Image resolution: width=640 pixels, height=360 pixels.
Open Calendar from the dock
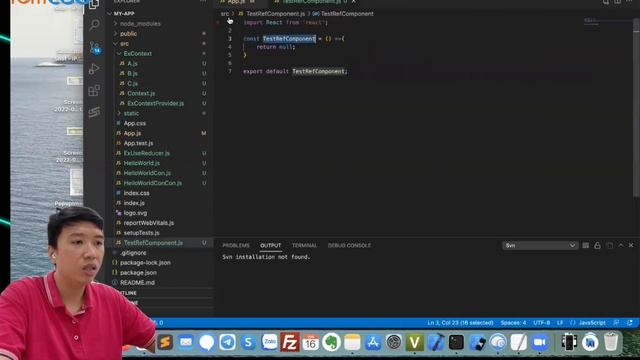[311, 342]
